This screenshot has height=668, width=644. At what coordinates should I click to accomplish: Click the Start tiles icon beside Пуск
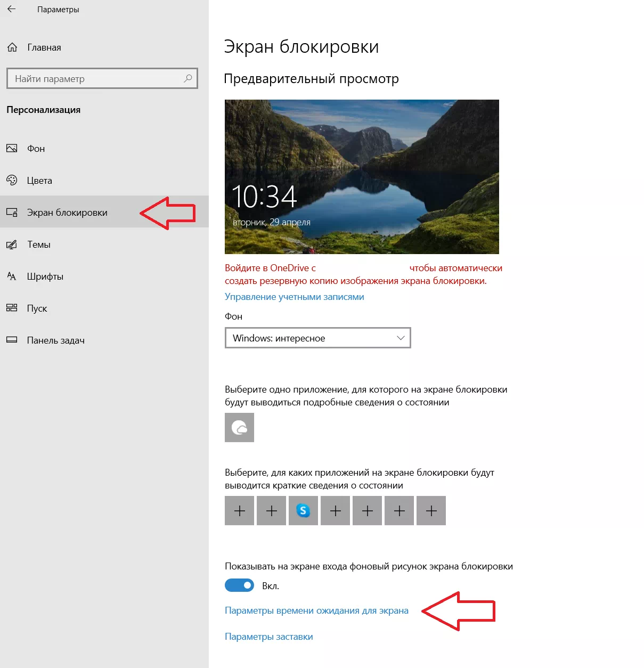point(12,308)
